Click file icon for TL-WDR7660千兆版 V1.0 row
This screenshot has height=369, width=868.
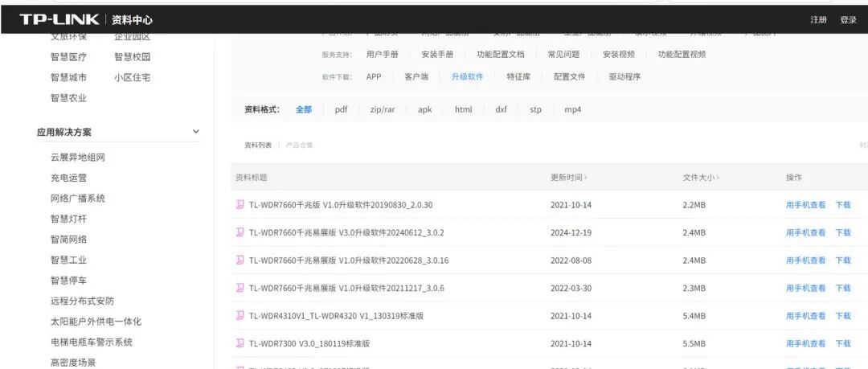(x=240, y=204)
